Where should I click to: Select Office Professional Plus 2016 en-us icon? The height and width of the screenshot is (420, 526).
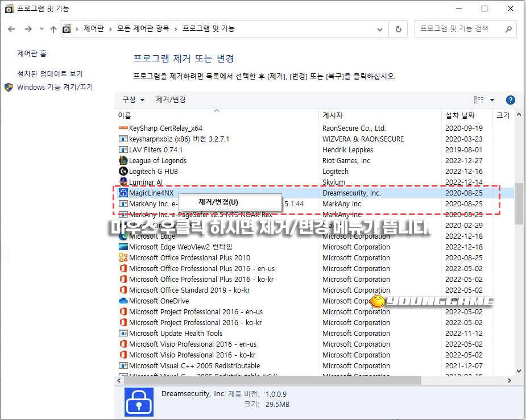pos(123,268)
